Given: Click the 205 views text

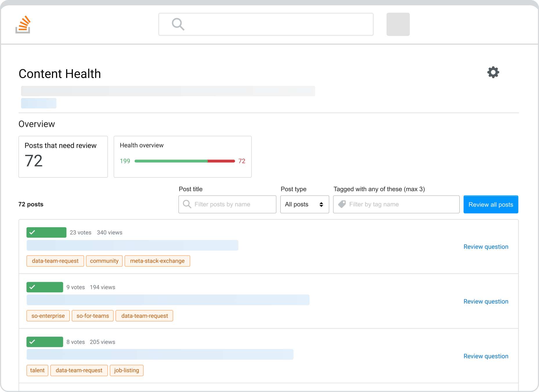Looking at the screenshot, I should point(102,342).
